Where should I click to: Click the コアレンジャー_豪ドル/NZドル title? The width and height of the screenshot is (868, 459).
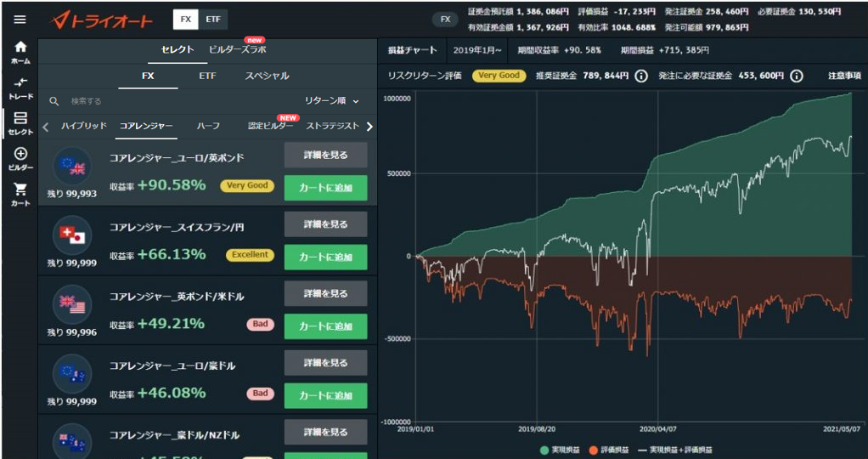coord(174,435)
